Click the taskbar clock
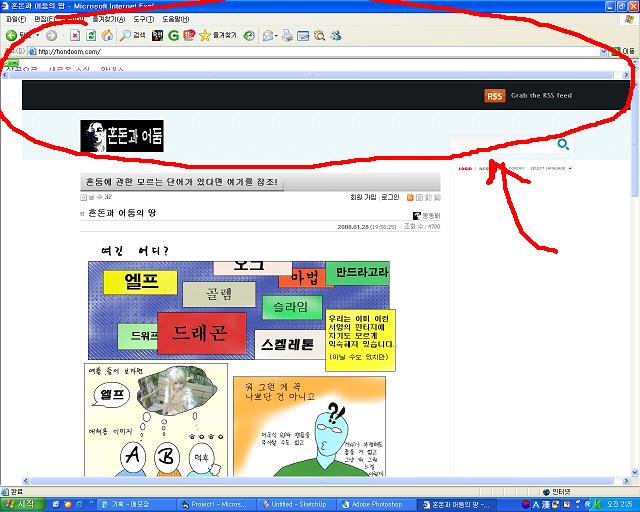 tap(620, 505)
